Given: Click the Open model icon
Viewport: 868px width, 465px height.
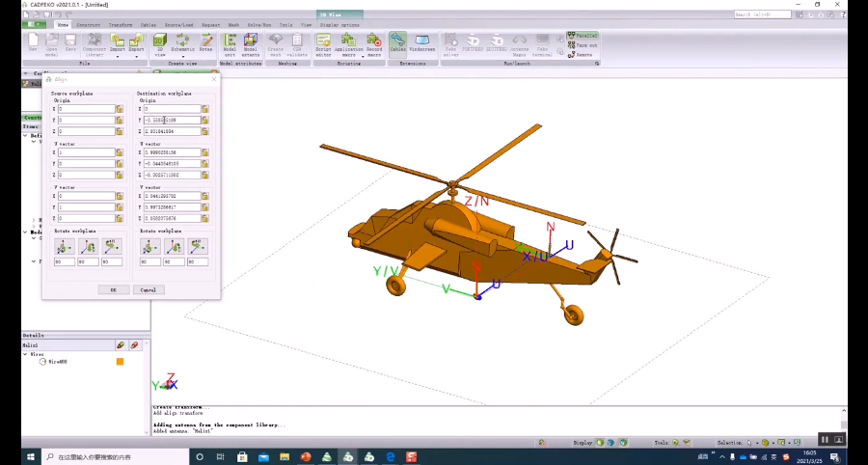Looking at the screenshot, I should click(51, 44).
